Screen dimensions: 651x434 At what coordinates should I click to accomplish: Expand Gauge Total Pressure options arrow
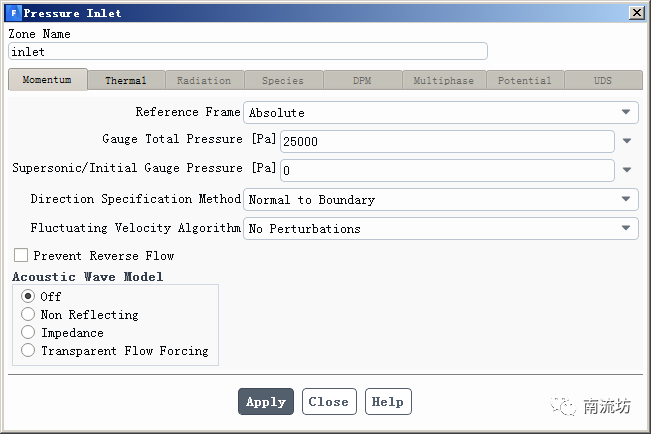coord(628,141)
